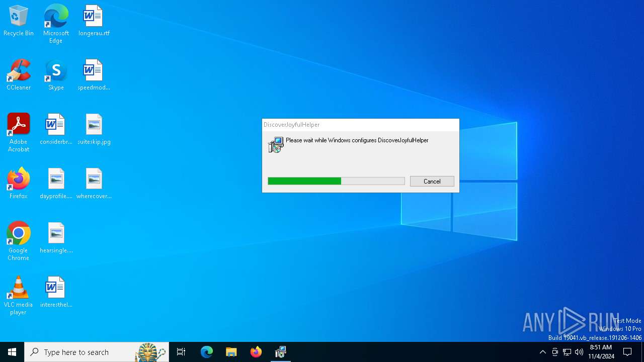Select considerbr... Word document icon
The height and width of the screenshot is (362, 644).
pyautogui.click(x=56, y=130)
